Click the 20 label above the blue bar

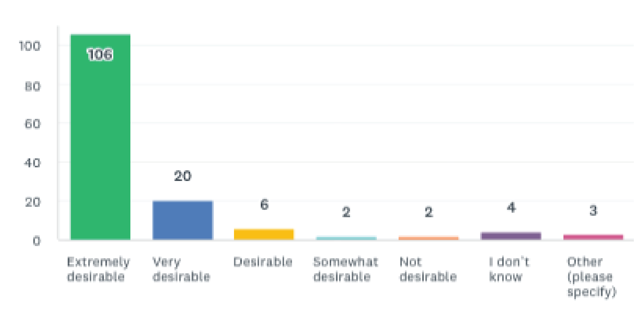pyautogui.click(x=183, y=176)
